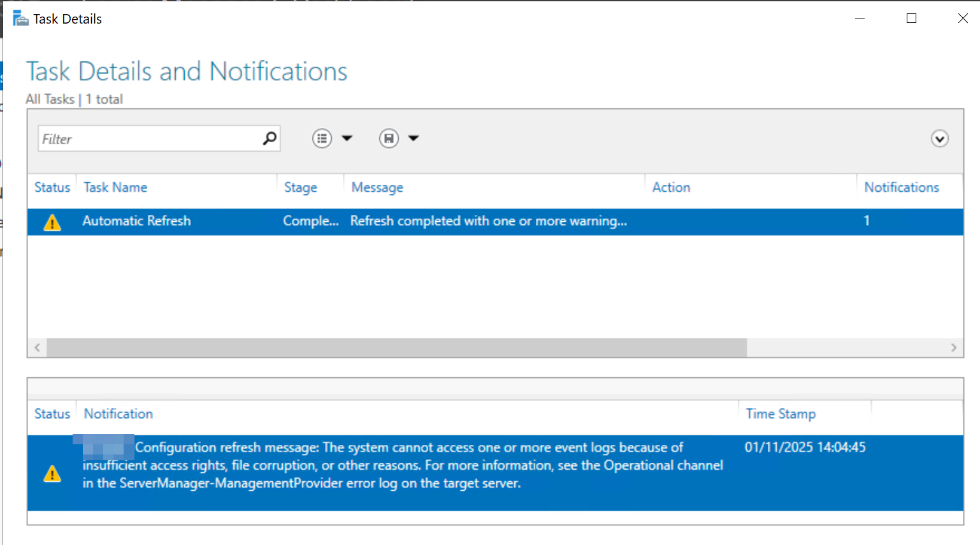Click the save query disk icon

(389, 138)
